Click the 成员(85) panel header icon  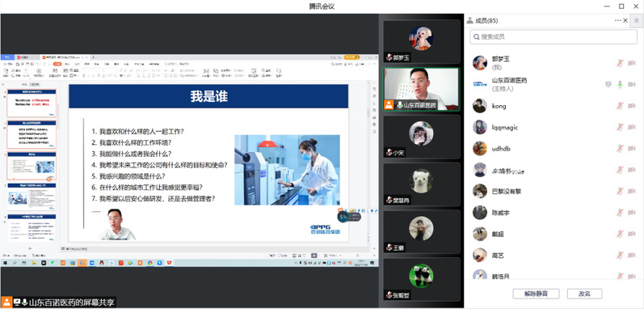pyautogui.click(x=470, y=20)
